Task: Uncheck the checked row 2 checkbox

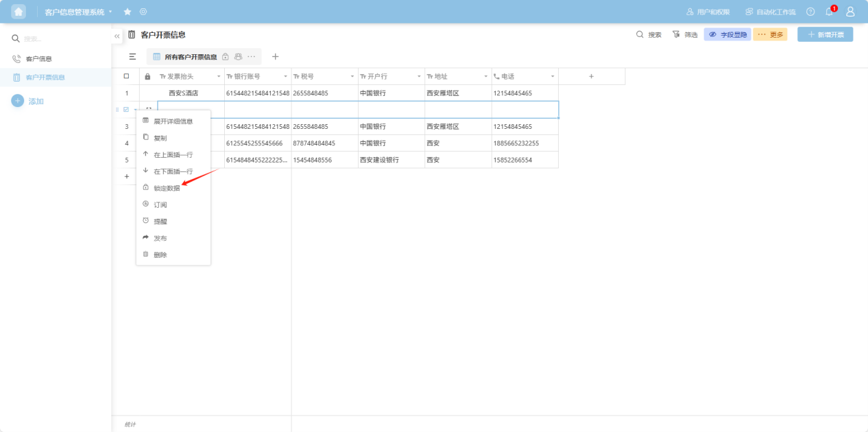Action: point(126,110)
